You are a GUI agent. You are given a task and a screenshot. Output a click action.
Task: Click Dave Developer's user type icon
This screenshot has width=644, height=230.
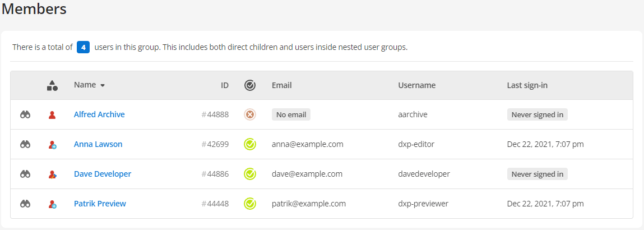coord(52,174)
